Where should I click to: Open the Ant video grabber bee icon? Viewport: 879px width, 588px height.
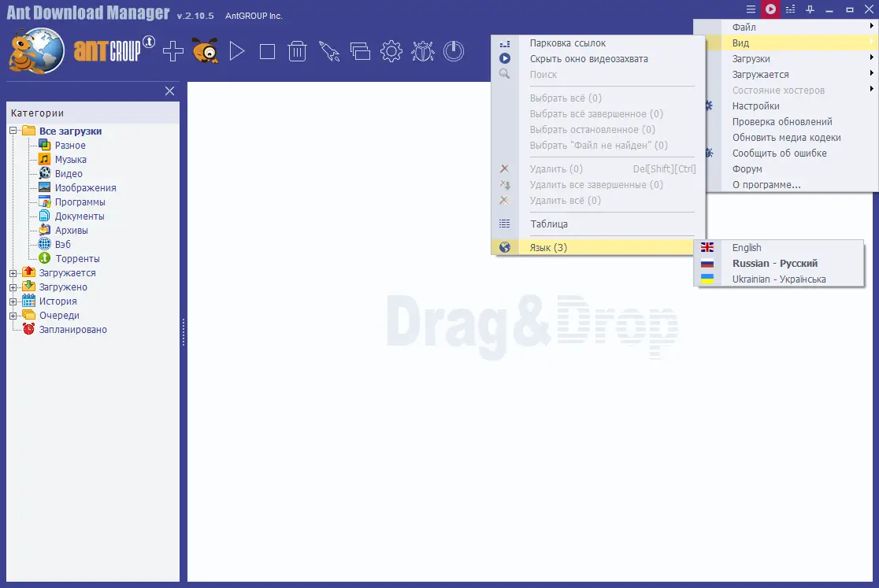pos(205,50)
